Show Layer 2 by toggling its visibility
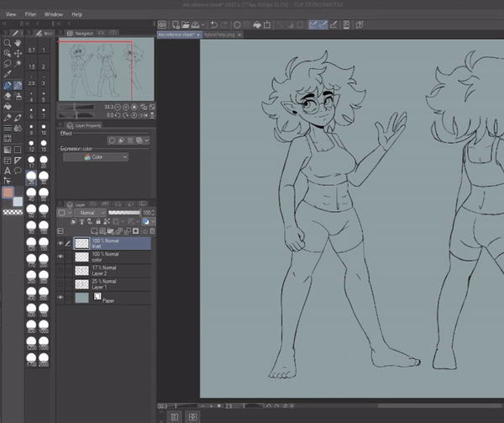Image resolution: width=504 pixels, height=423 pixels. [x=60, y=271]
